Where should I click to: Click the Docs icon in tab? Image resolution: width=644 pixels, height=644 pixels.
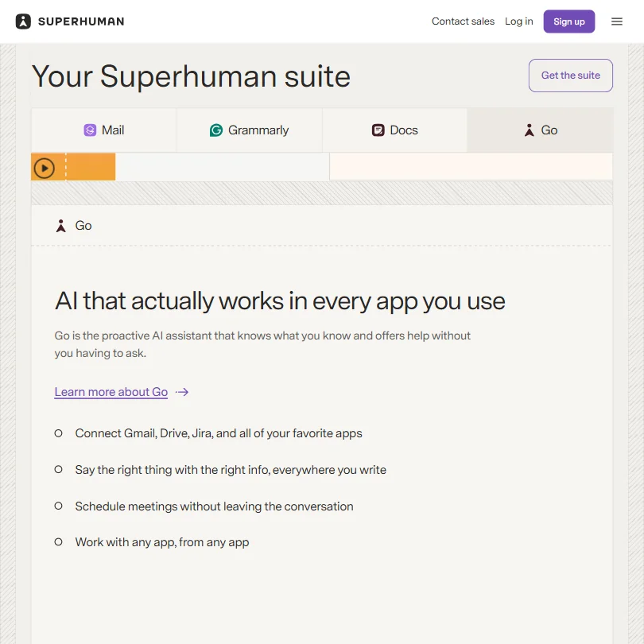[378, 130]
